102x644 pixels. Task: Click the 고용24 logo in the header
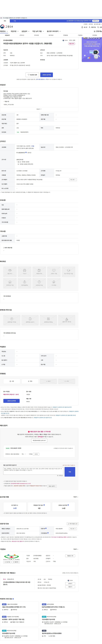[x=7, y=27]
